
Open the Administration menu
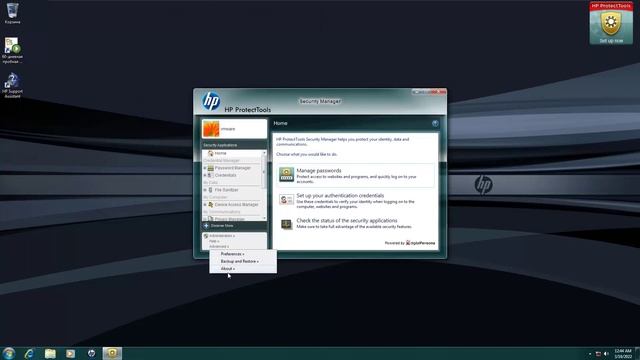(222, 236)
